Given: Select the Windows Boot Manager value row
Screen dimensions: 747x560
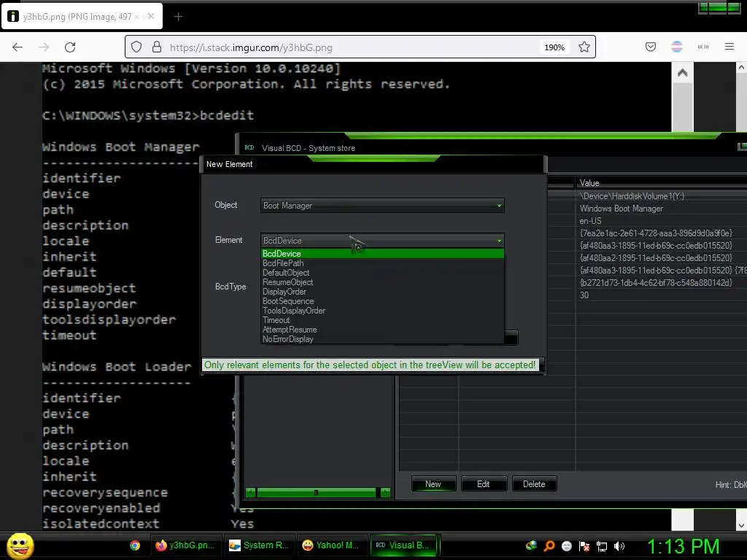Looking at the screenshot, I should (x=661, y=209).
